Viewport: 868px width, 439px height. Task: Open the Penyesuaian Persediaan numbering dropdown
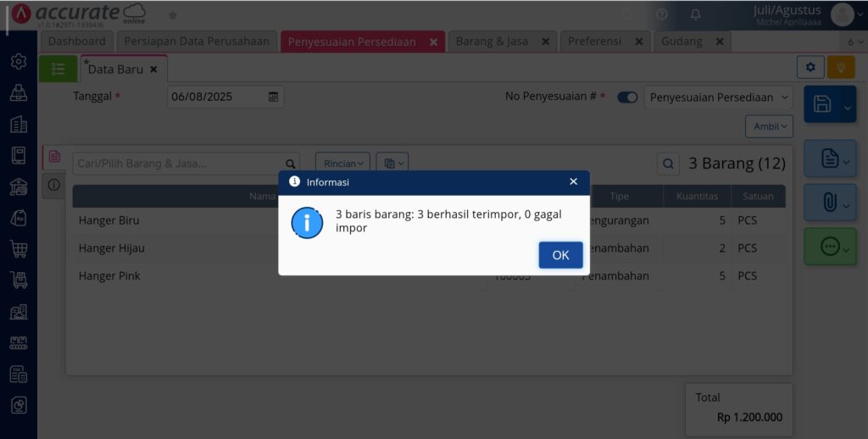[718, 97]
